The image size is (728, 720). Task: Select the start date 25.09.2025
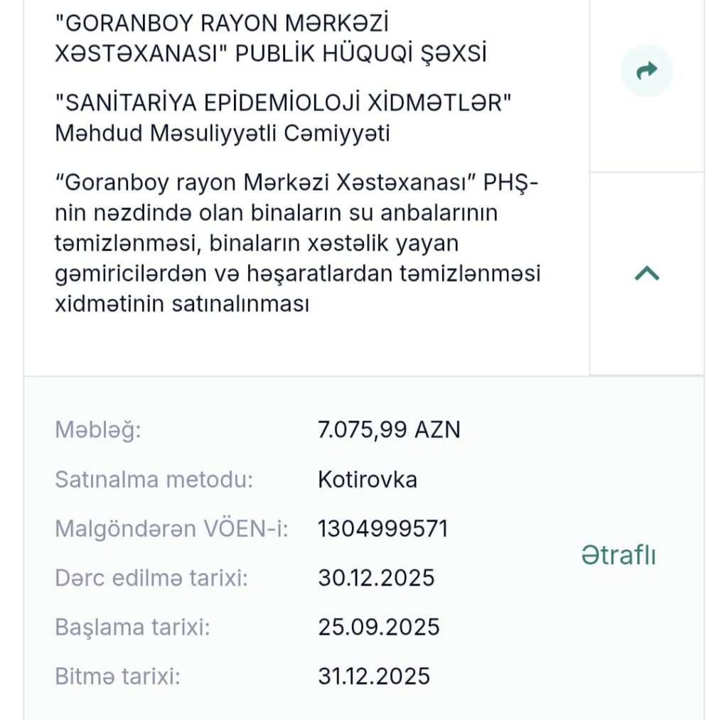click(x=379, y=627)
